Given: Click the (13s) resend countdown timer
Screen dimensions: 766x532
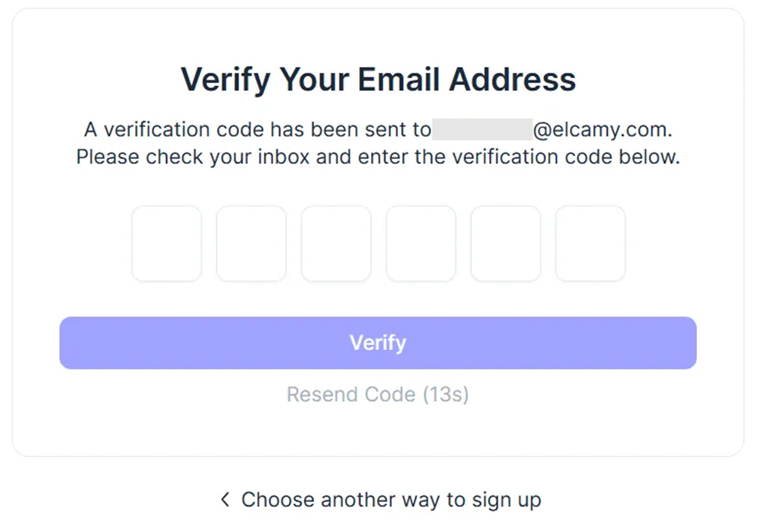Looking at the screenshot, I should pyautogui.click(x=445, y=394).
